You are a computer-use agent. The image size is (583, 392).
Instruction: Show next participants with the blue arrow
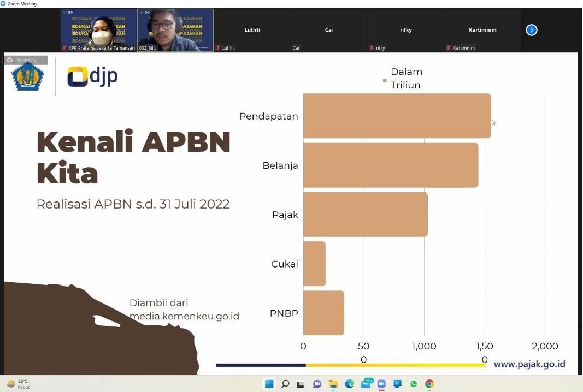[531, 30]
